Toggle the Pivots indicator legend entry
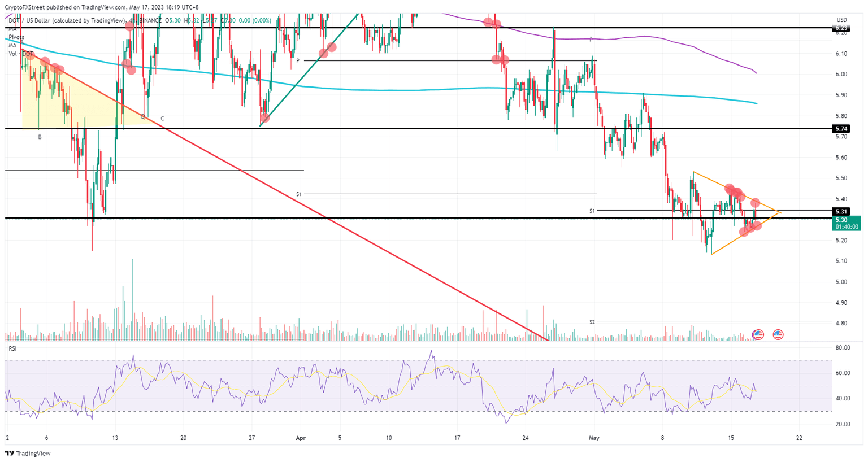The height and width of the screenshot is (462, 868). point(16,37)
